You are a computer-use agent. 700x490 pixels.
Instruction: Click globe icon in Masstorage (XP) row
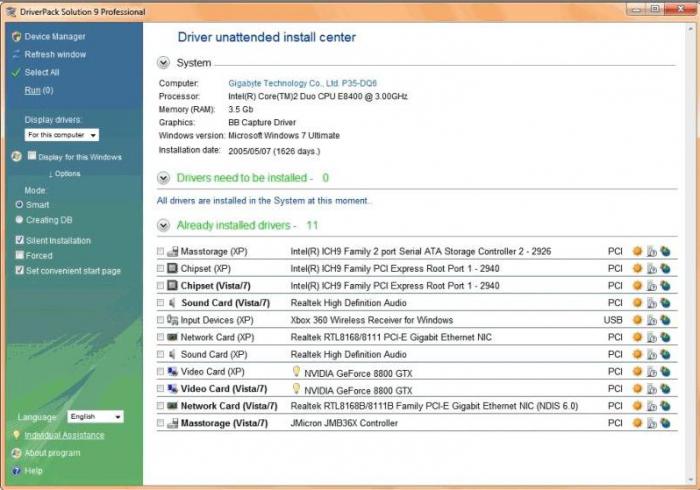click(666, 251)
